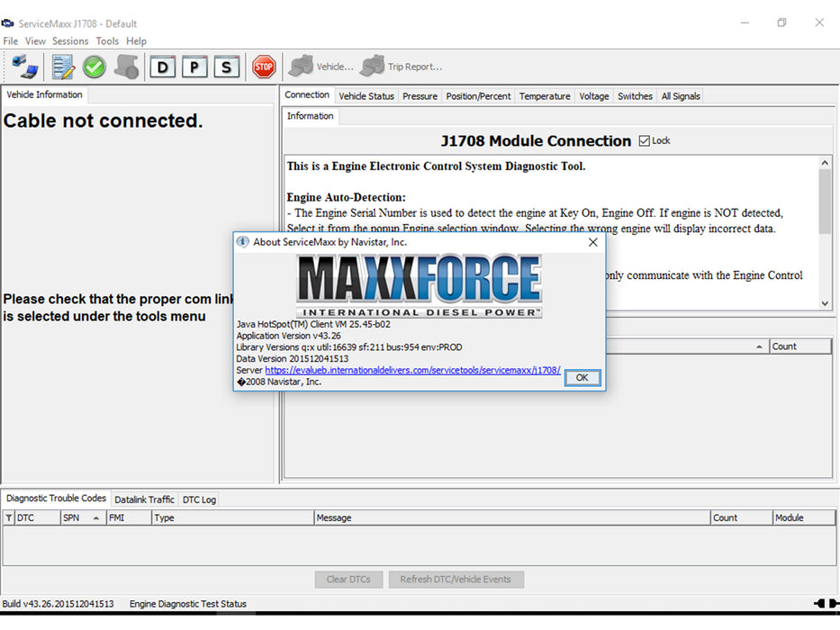Switch to the Vehicle Status tab

pos(366,96)
